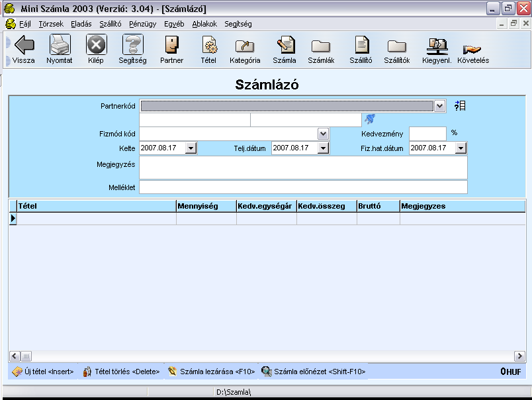Open the Partner toolbar icon
Image resolution: width=532 pixels, height=400 pixels.
[x=171, y=45]
